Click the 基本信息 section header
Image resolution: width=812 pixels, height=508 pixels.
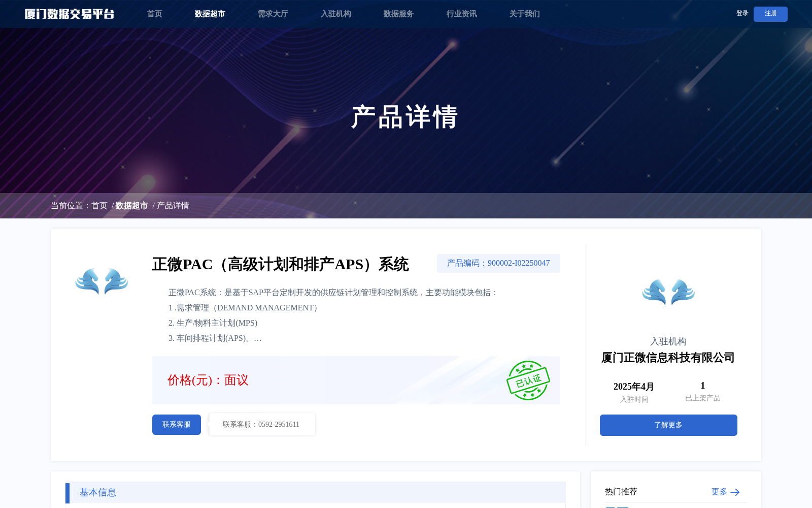tap(316, 492)
